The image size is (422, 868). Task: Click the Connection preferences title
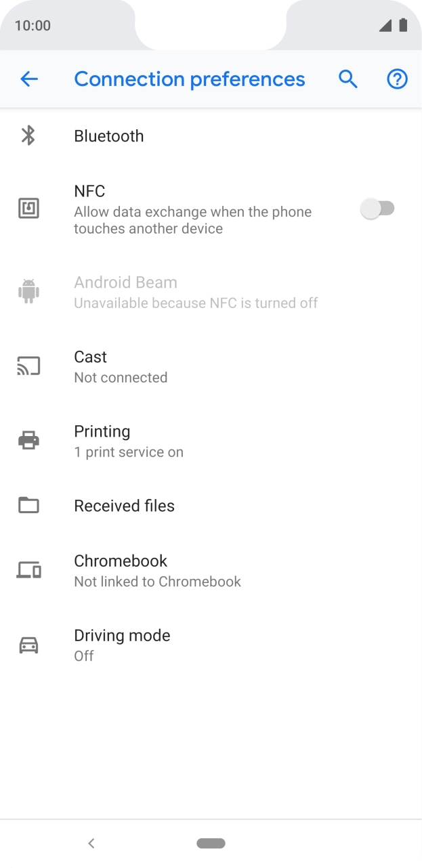pos(190,79)
